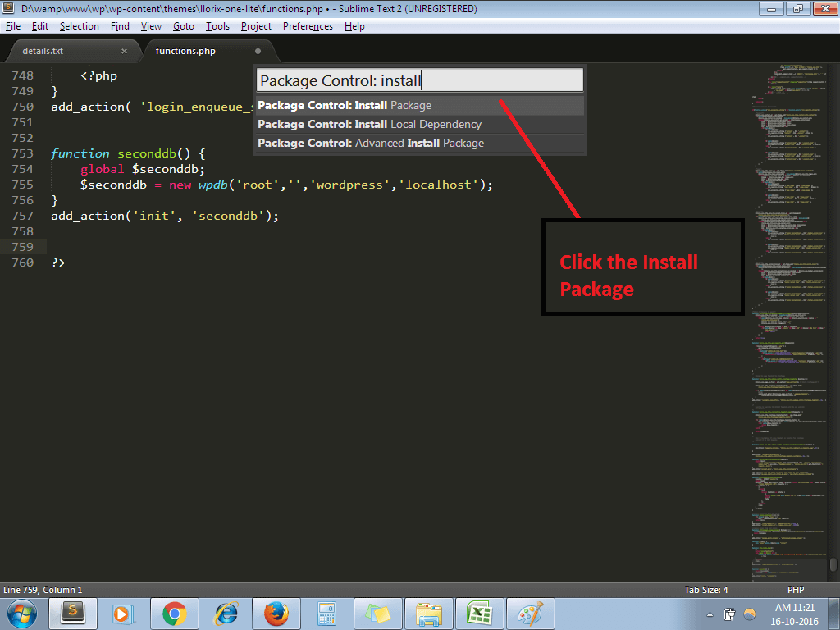Open the Goto menu
This screenshot has width=840, height=630.
click(183, 26)
